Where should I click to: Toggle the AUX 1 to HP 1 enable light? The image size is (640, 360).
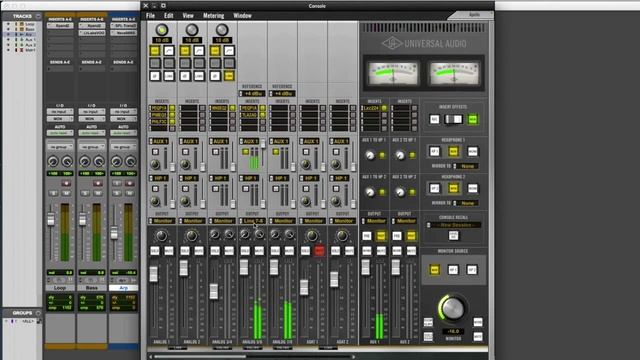(x=382, y=155)
